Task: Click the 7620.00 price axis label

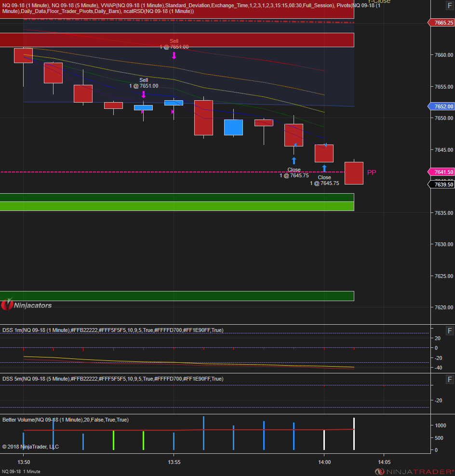Action: tap(444, 307)
